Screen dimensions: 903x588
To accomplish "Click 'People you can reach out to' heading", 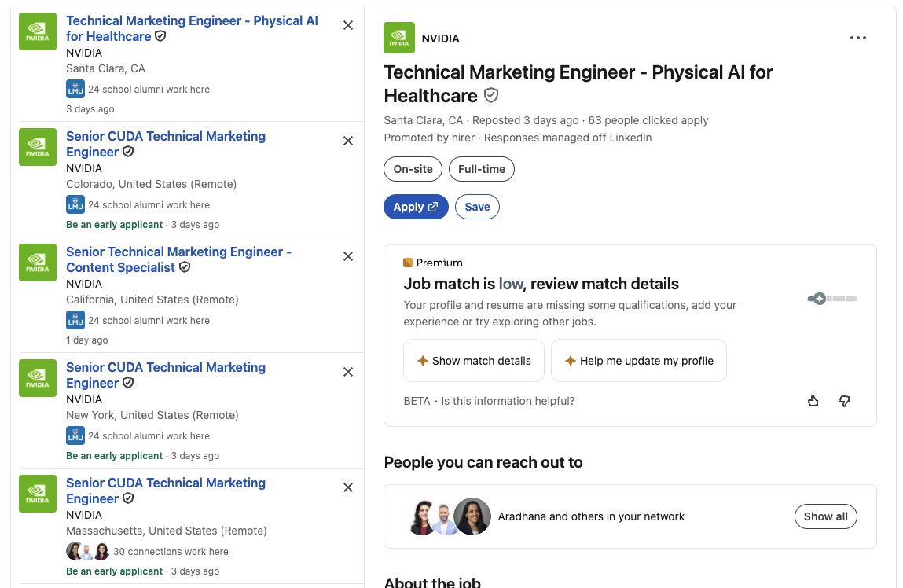I will [483, 462].
